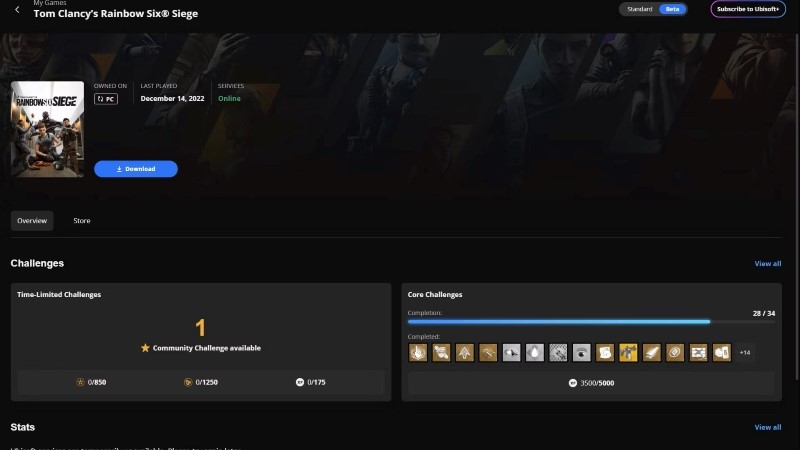This screenshot has width=800, height=450.
Task: Click the Core Challenges completion progress bar
Action: coord(591,322)
